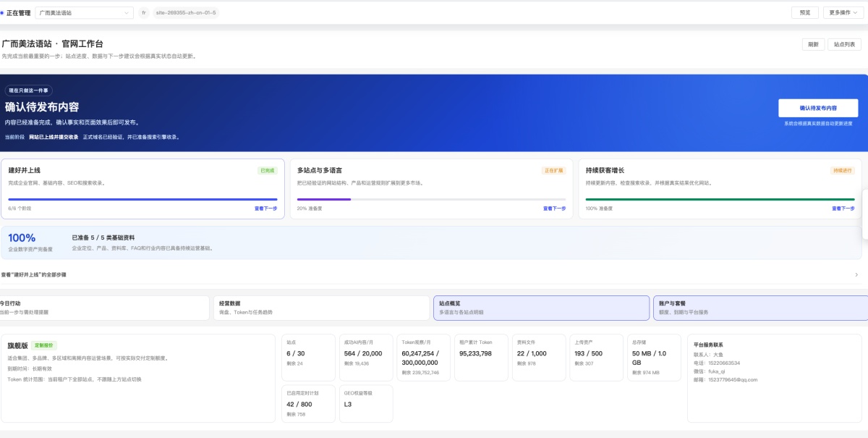
Task: Click 查看下一步 in 多站点与多语言 card
Action: 554,208
